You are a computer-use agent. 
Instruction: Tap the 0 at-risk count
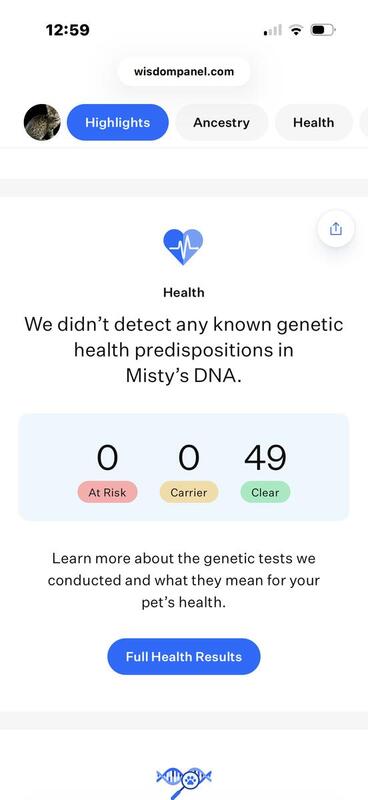point(107,458)
